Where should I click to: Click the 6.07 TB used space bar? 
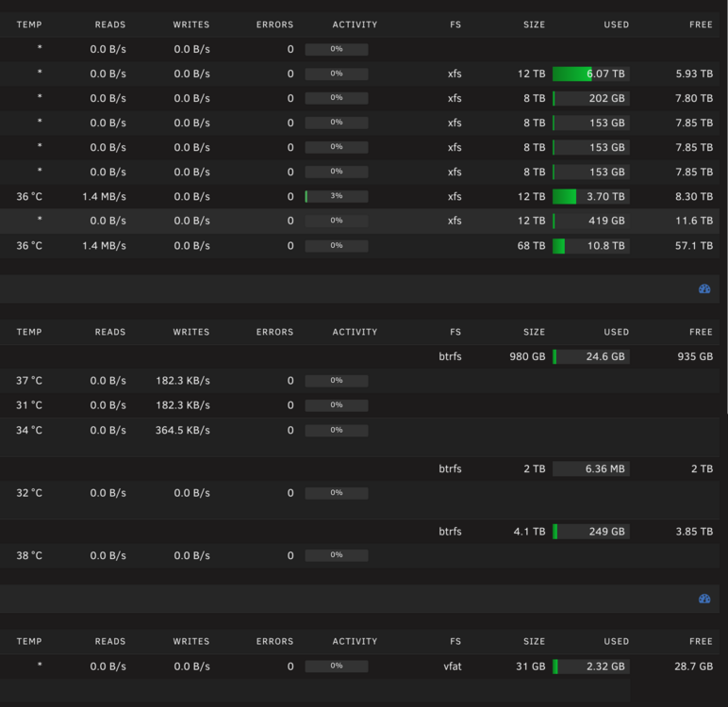pyautogui.click(x=591, y=74)
